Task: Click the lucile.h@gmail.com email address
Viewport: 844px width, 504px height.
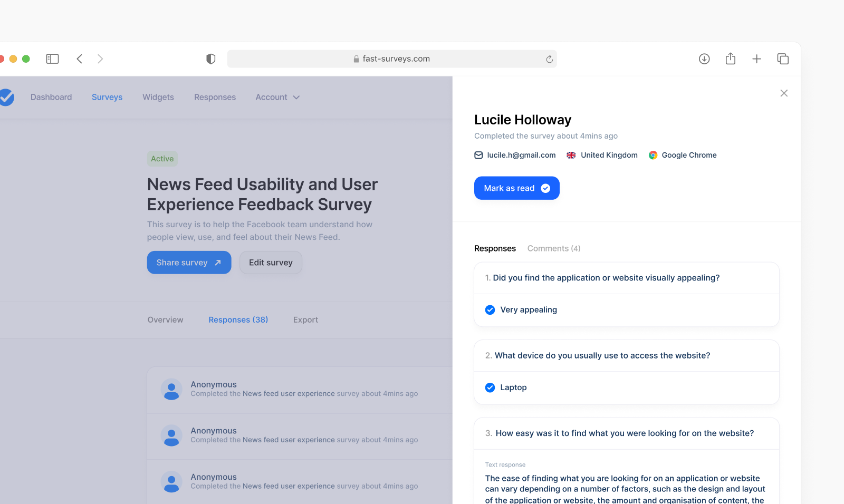Action: (x=521, y=155)
